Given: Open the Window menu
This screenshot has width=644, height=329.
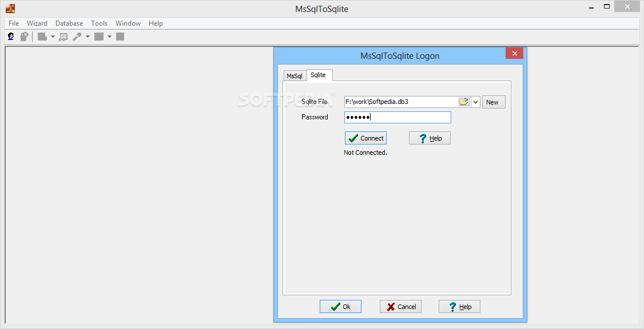Looking at the screenshot, I should point(128,23).
